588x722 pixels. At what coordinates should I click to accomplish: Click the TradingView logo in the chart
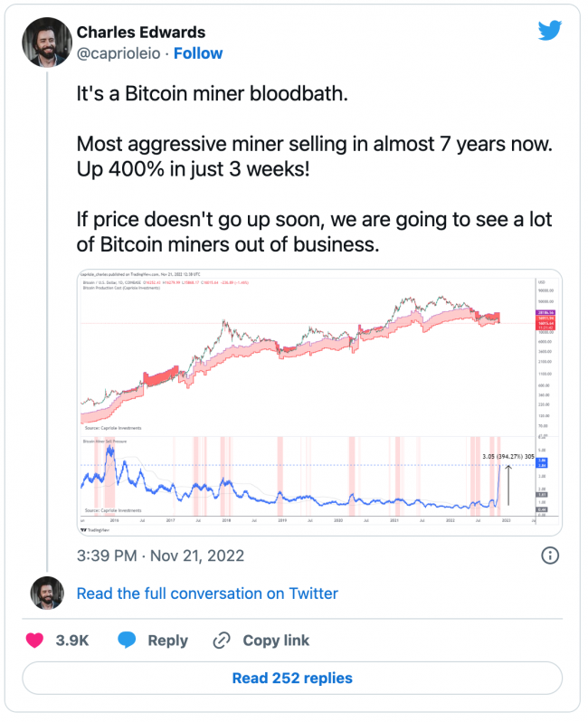coord(95,530)
